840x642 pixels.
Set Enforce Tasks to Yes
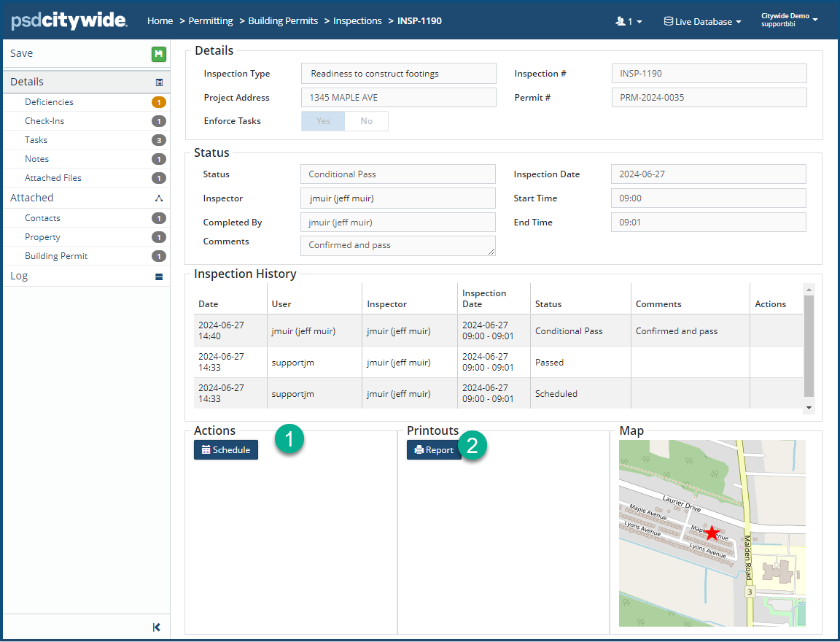pyautogui.click(x=324, y=121)
